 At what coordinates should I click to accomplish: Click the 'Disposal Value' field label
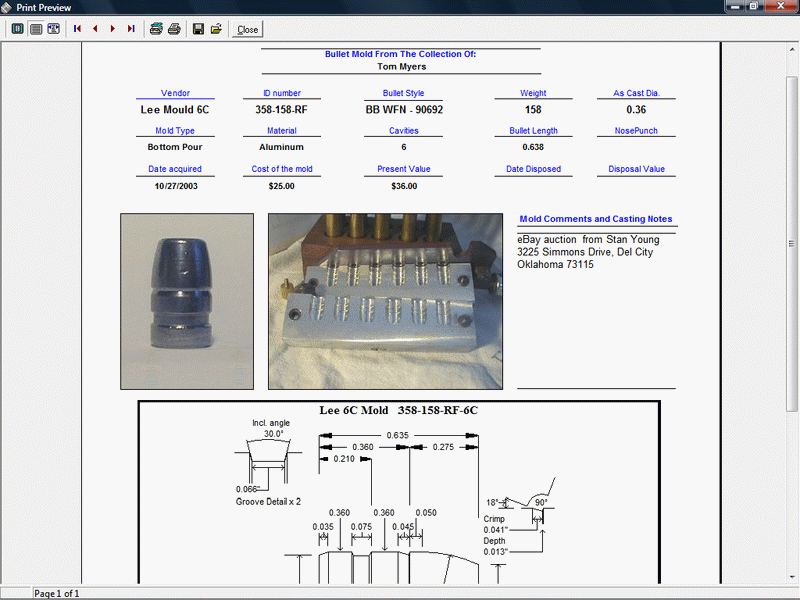636,169
